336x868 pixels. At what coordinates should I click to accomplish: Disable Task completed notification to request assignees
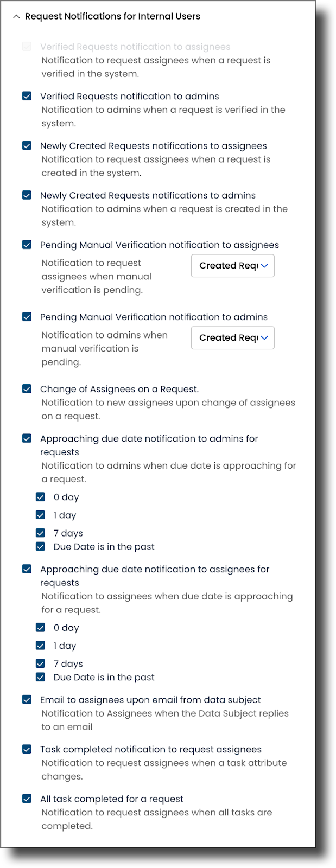[27, 749]
